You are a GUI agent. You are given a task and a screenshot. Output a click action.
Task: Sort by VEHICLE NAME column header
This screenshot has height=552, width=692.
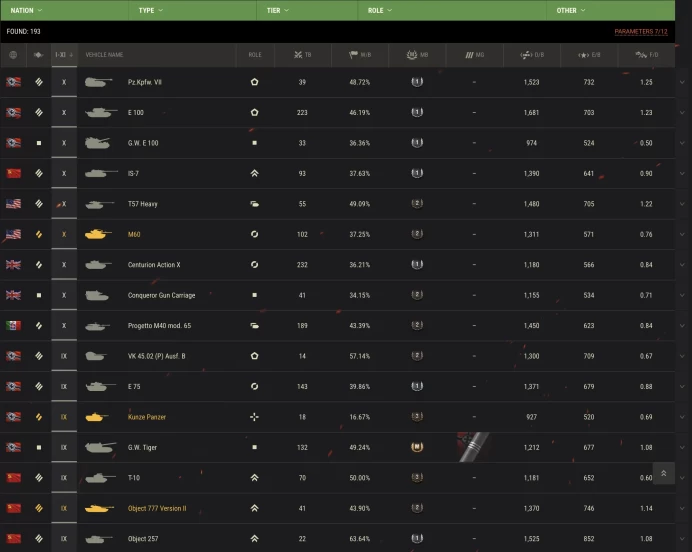pyautogui.click(x=104, y=55)
